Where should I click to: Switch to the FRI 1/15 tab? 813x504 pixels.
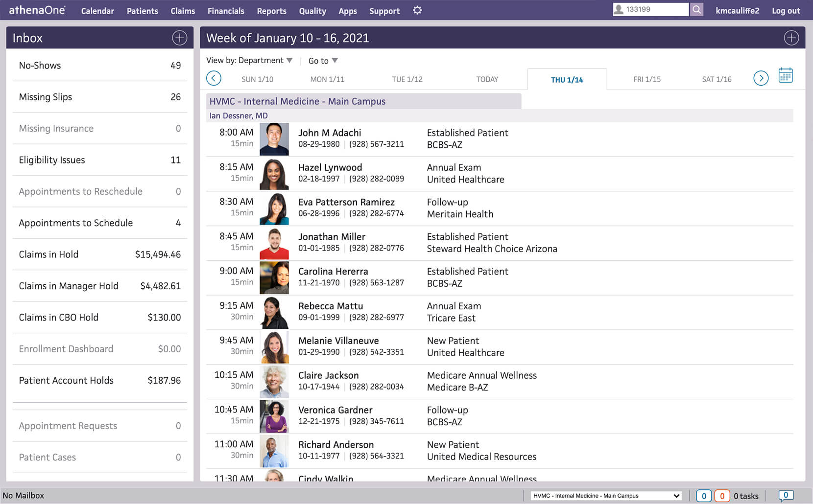point(646,79)
